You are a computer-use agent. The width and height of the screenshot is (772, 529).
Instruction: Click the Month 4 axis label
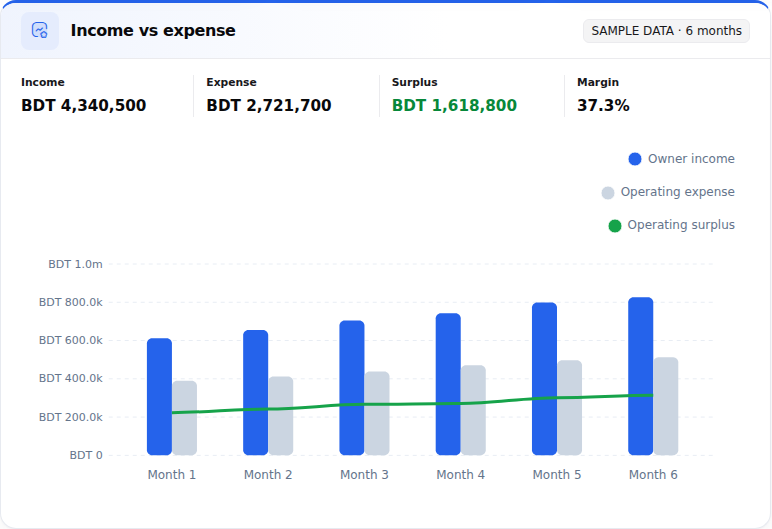461,475
